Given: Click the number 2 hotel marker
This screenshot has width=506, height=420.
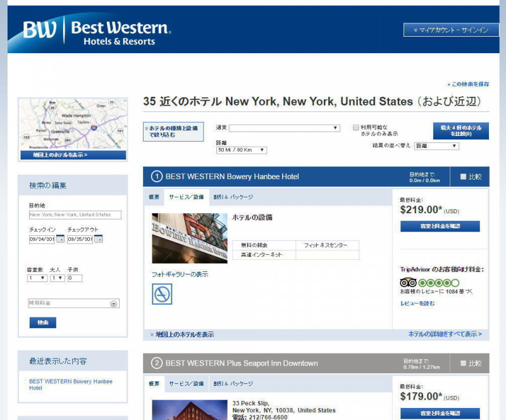Looking at the screenshot, I should pyautogui.click(x=157, y=363).
